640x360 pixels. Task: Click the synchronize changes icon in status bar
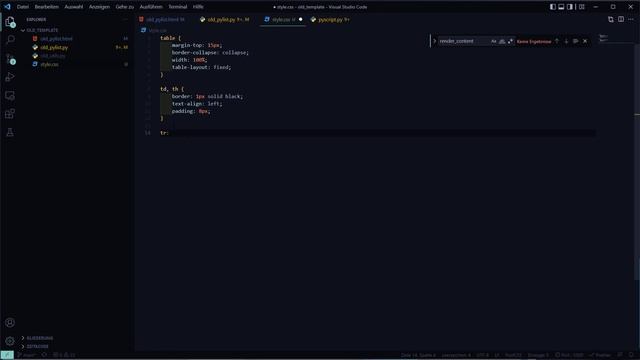click(44, 355)
